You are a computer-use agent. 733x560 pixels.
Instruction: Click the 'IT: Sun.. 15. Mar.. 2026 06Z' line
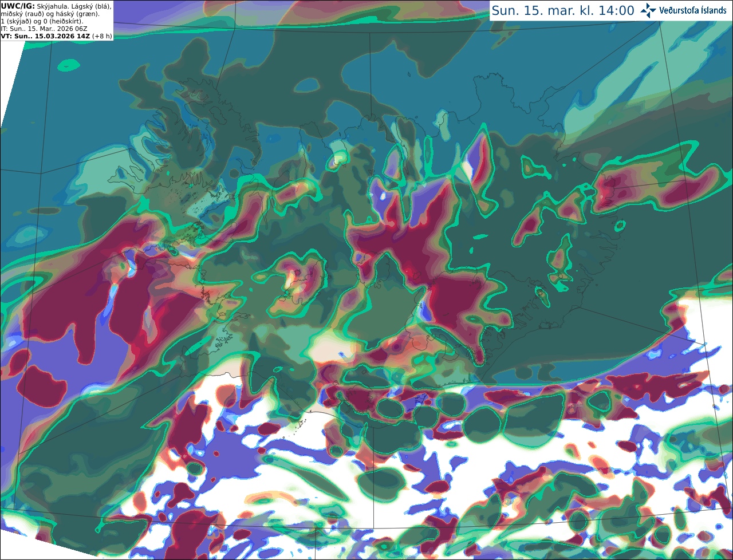[x=44, y=28]
